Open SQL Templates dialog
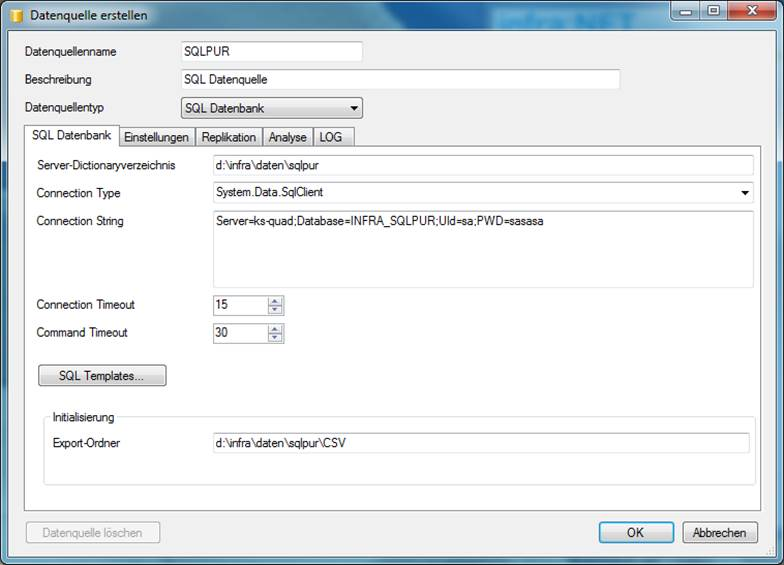The width and height of the screenshot is (784, 565). click(x=102, y=376)
